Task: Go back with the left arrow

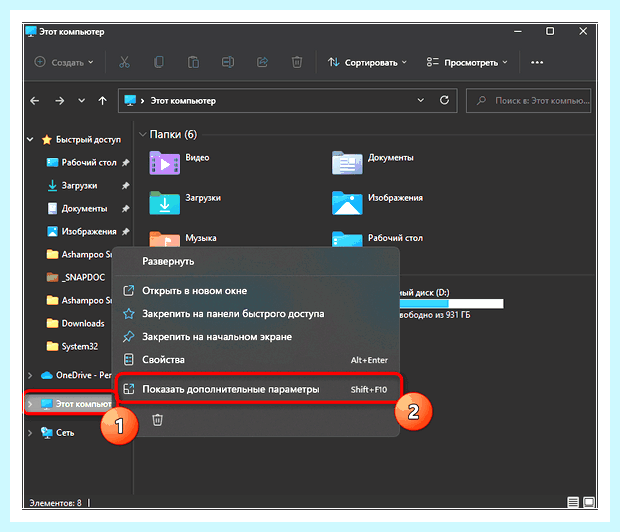Action: click(35, 101)
